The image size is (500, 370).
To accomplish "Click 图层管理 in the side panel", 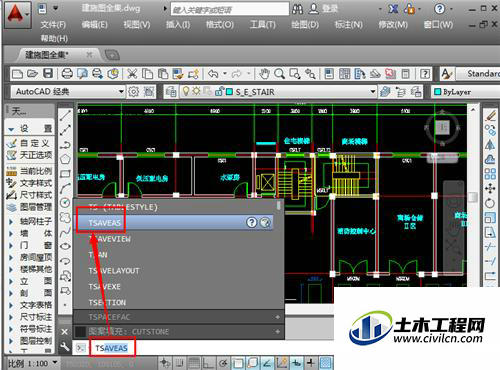I will [30, 207].
